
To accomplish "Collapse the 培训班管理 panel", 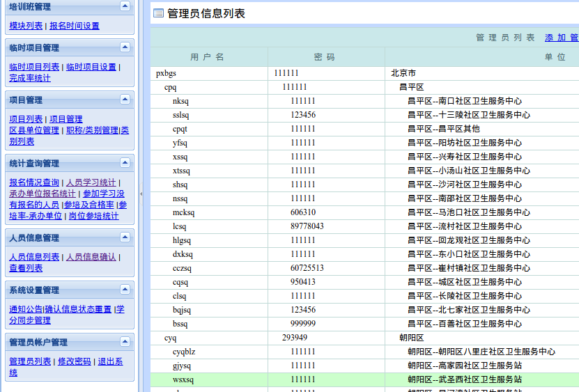I will point(125,6).
